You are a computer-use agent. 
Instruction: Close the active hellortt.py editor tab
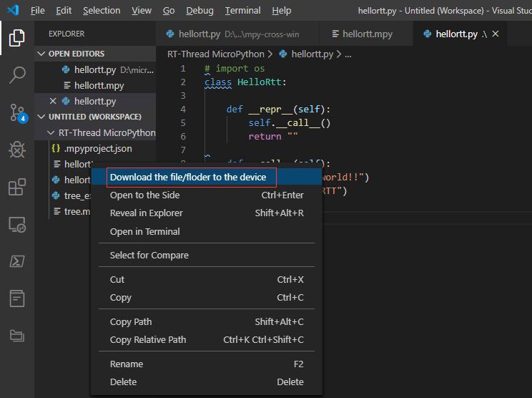tap(496, 34)
